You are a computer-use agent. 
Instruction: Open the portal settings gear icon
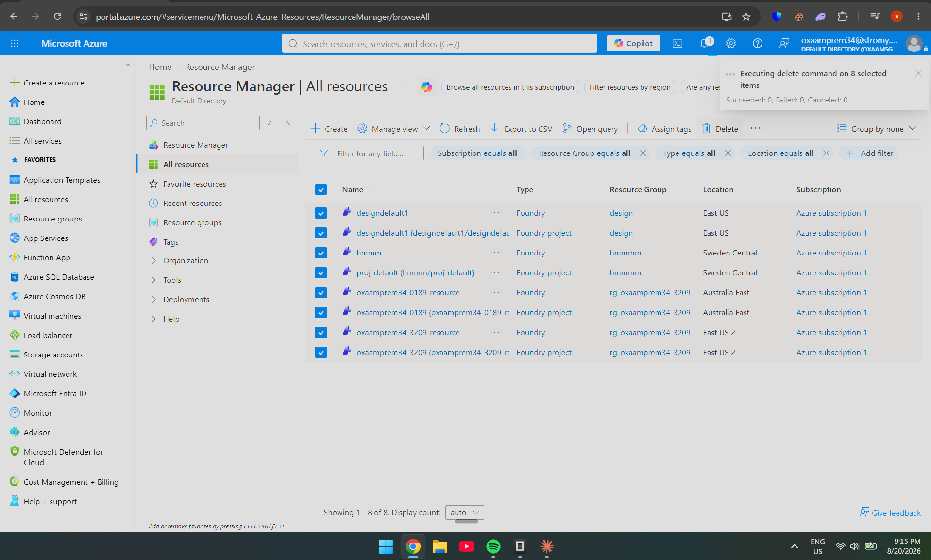coord(731,44)
